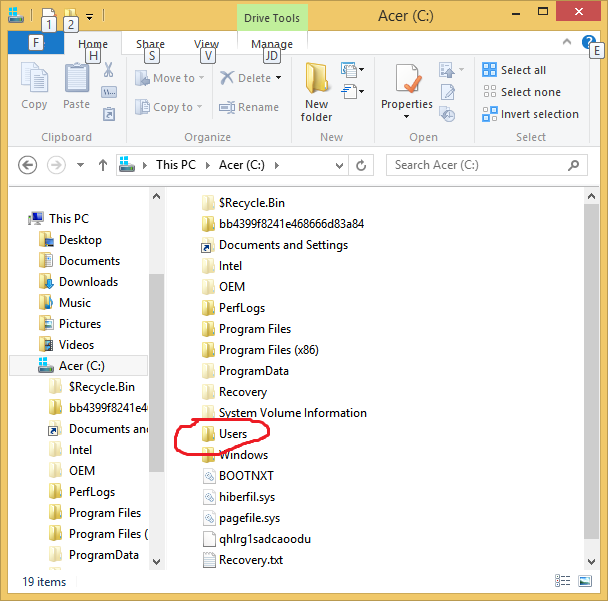Expand the chevron after Acer (C:) in address bar
Image resolution: width=608 pixels, height=601 pixels.
tap(276, 165)
